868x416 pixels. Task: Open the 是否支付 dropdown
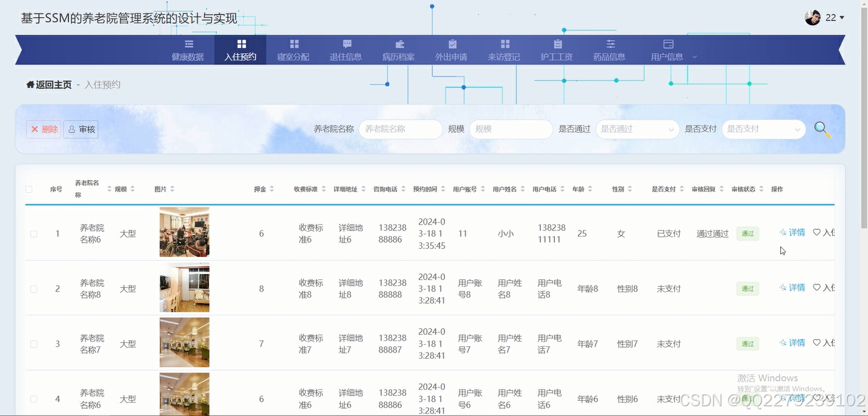[763, 129]
